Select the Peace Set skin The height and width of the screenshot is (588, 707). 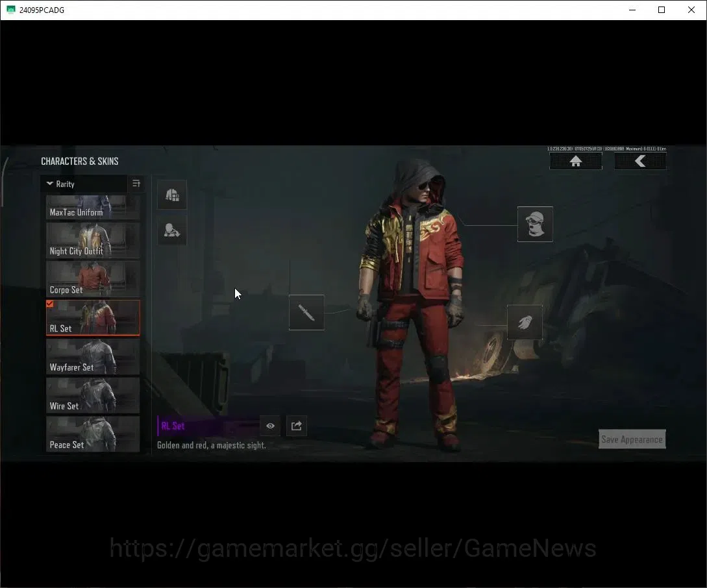[93, 434]
